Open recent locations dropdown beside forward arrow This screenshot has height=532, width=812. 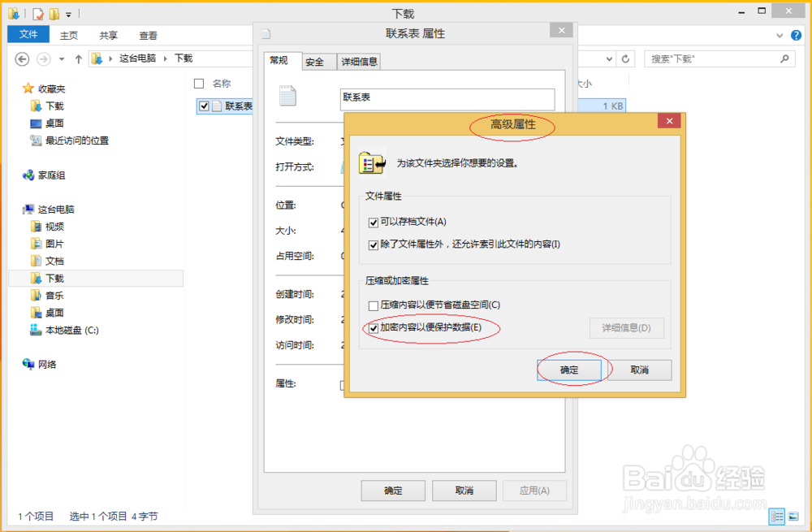pos(62,59)
